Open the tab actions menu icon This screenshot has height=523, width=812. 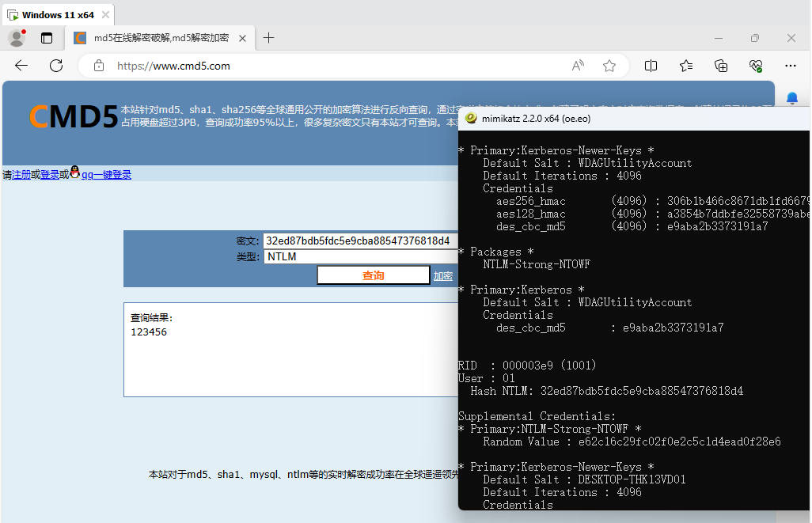point(47,38)
